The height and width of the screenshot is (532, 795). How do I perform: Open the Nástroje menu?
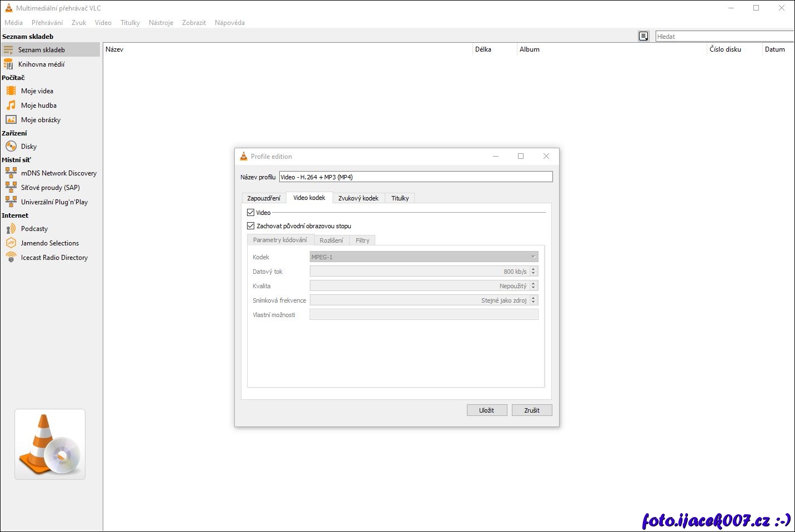161,23
